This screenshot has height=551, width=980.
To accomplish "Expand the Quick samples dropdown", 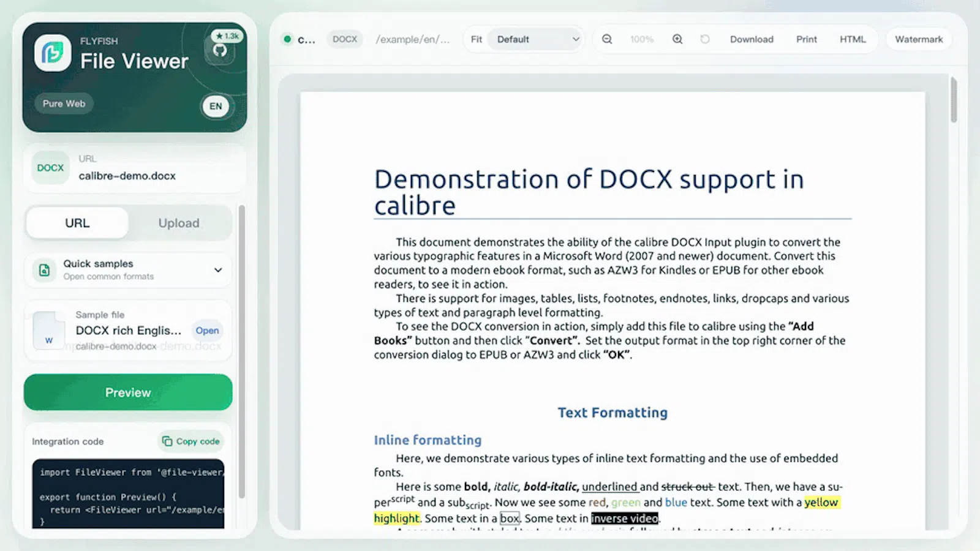I will click(128, 270).
